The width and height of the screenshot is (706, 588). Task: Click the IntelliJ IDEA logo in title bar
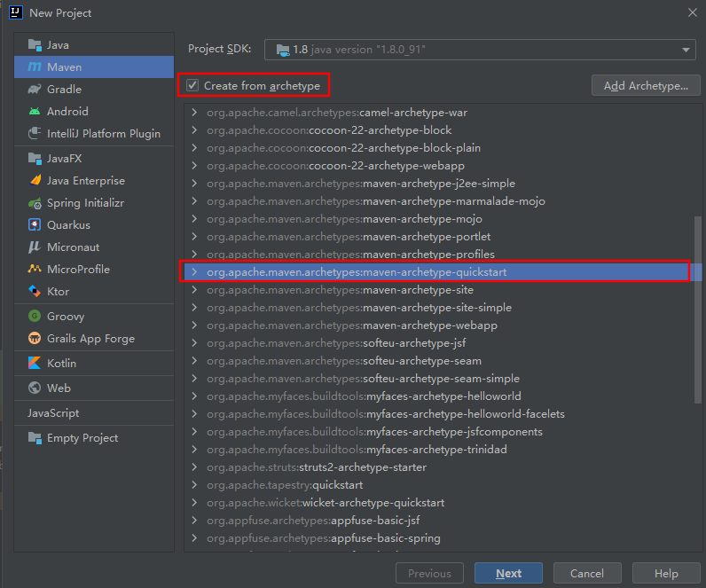pos(16,12)
